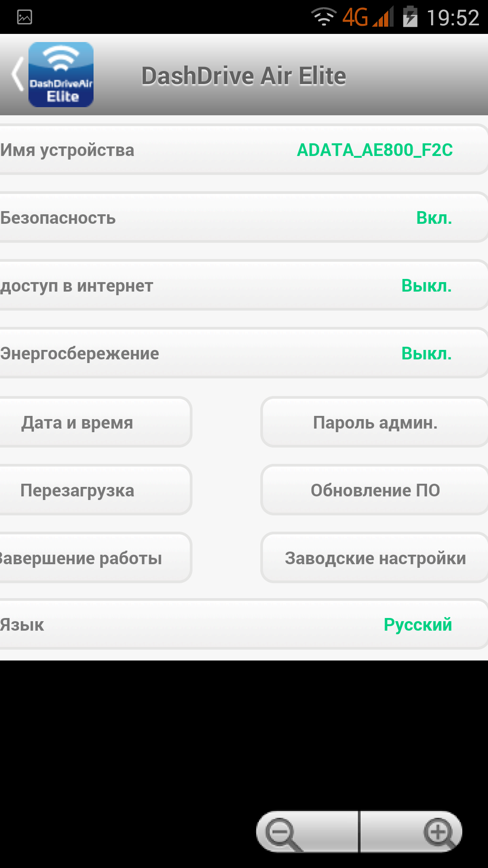Toggle the Энергосбережение setting
Image resolution: width=488 pixels, height=868 pixels.
tap(244, 354)
